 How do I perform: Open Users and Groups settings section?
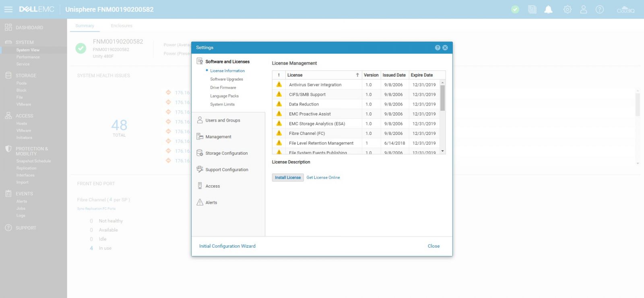coord(223,120)
